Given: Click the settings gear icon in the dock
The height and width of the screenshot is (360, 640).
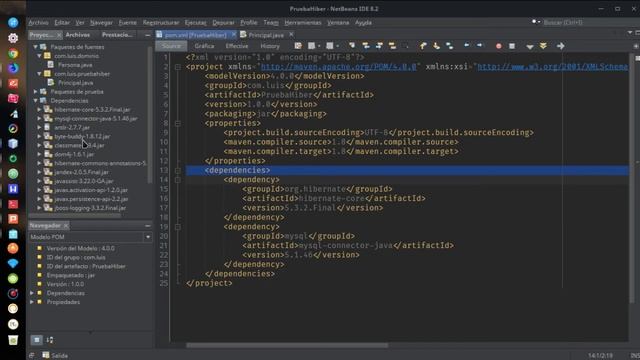Looking at the screenshot, I should click(13, 38).
